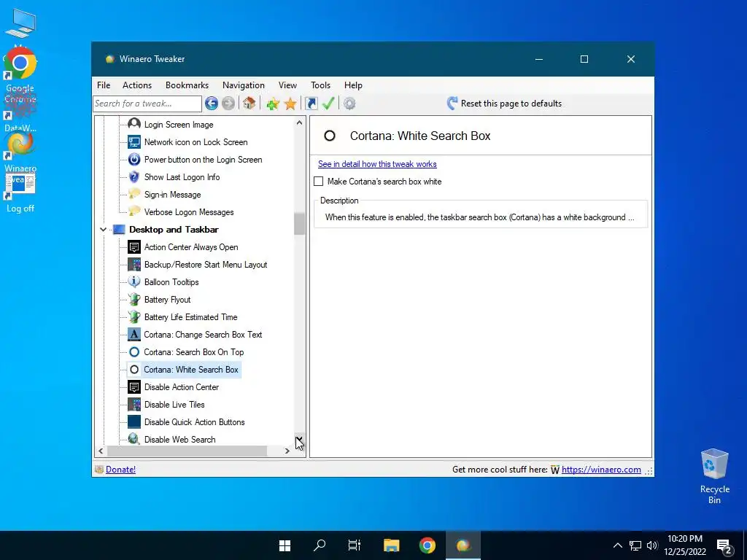The width and height of the screenshot is (747, 560).
Task: Open the https://winaero.com link
Action: click(601, 470)
